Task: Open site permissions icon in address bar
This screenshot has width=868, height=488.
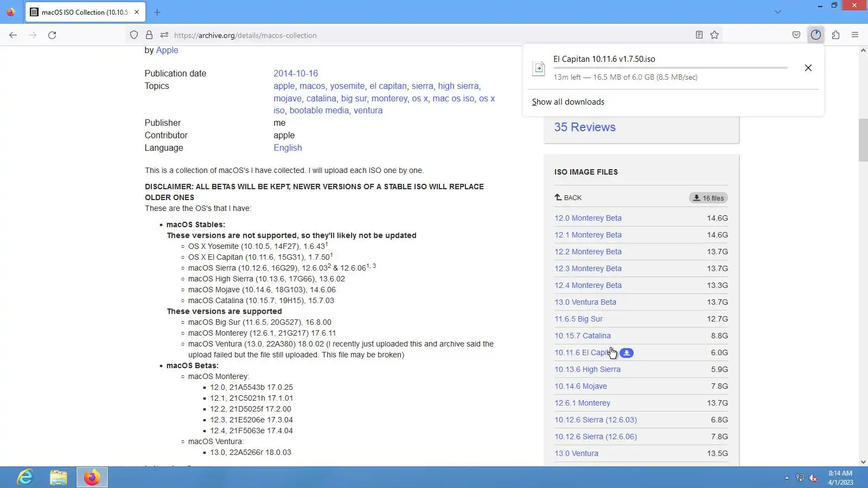Action: [164, 35]
